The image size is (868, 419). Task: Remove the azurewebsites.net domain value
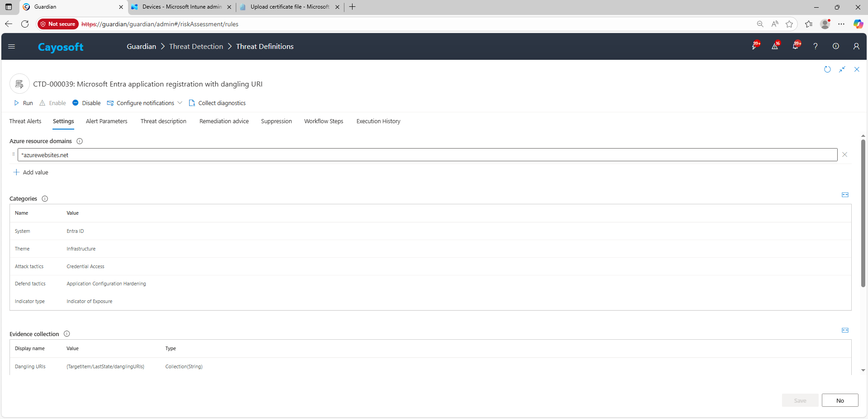(844, 155)
